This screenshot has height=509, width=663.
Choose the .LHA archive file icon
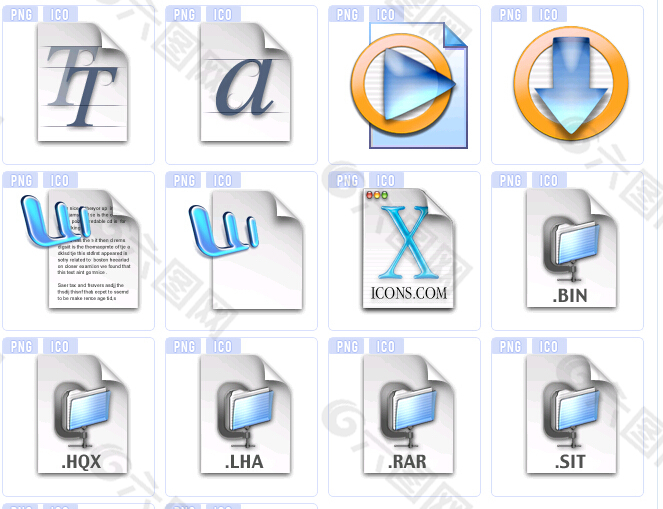[x=245, y=415]
